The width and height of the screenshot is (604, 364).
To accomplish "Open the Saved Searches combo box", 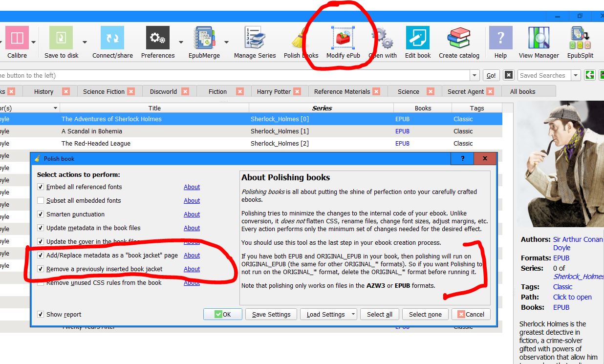I will click(549, 75).
